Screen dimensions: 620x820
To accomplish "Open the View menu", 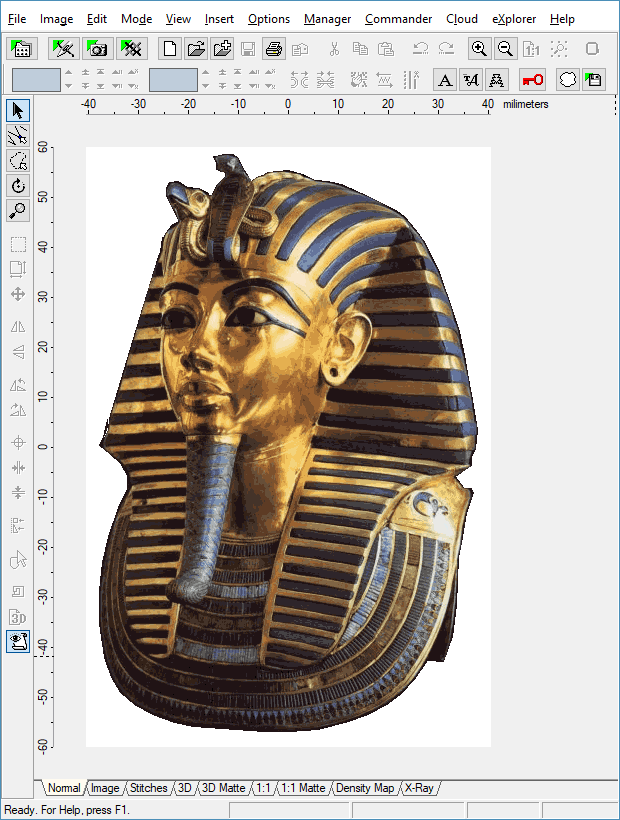I will 178,19.
